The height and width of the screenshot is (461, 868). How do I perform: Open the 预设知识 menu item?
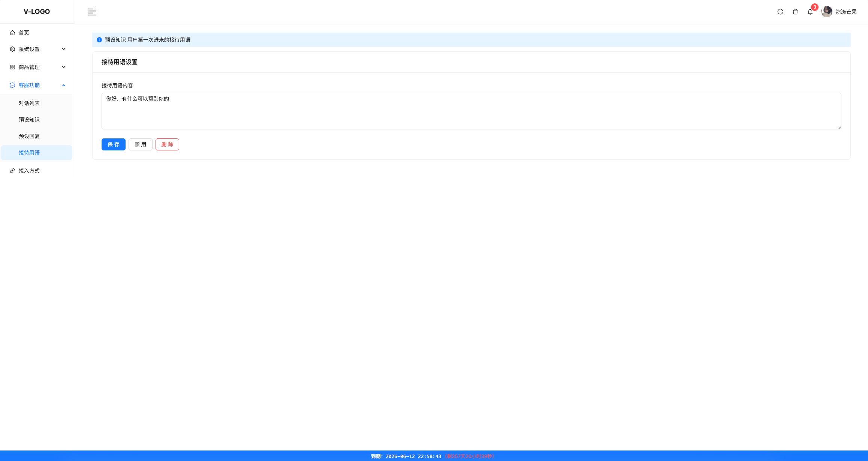(29, 120)
